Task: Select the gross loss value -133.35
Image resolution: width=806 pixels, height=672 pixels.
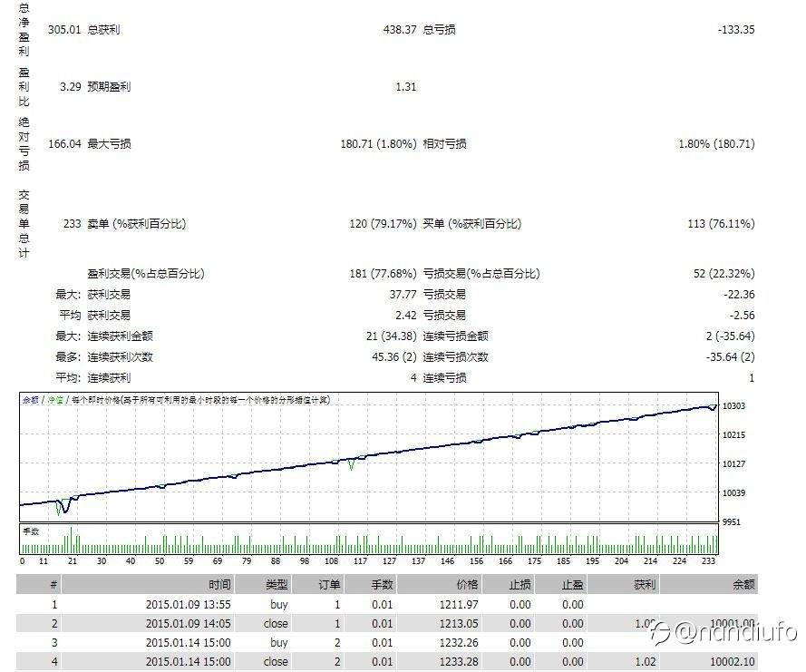Action: pyautogui.click(x=736, y=30)
